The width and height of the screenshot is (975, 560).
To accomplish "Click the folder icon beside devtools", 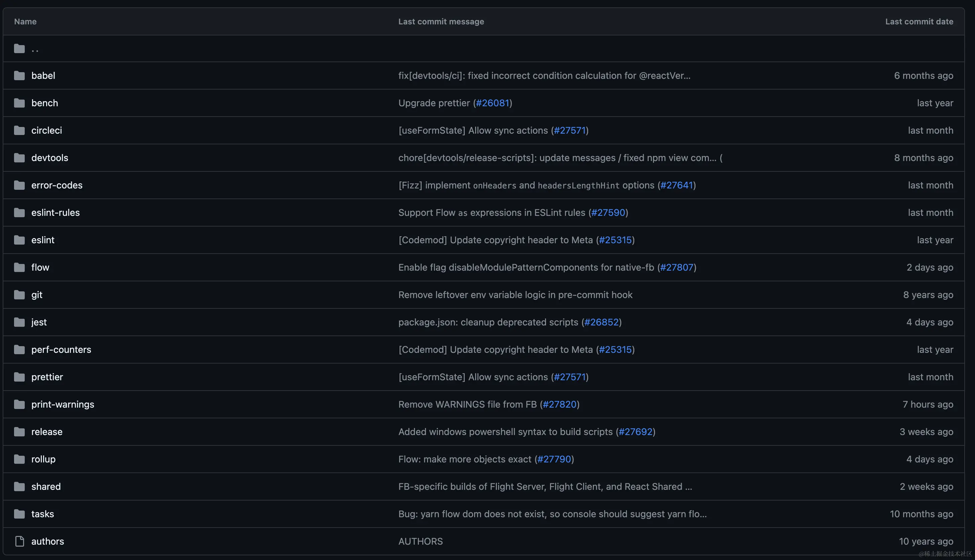I will point(19,158).
